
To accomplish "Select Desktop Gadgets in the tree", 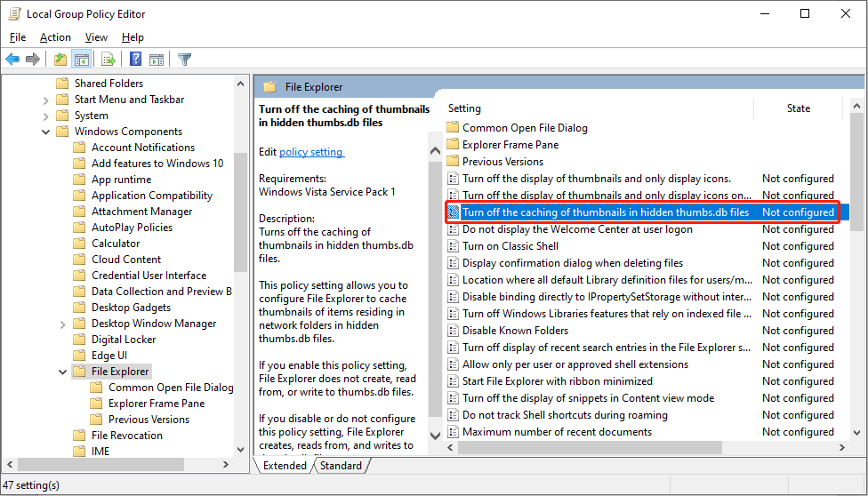I will point(132,308).
